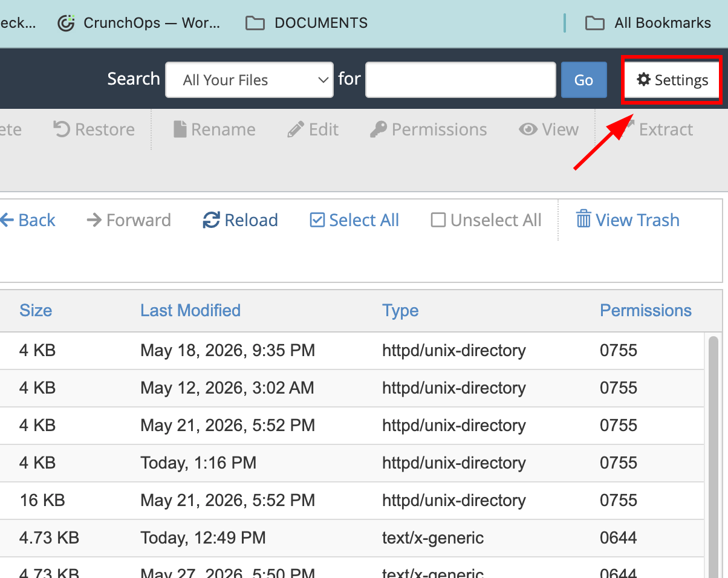Sort by the Permissions column header

tap(646, 311)
